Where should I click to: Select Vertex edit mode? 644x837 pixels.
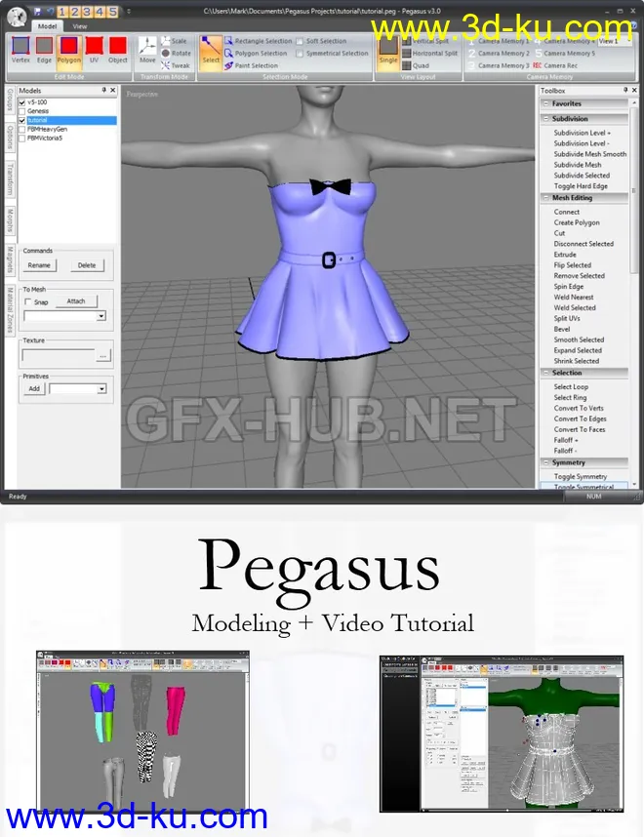(x=20, y=50)
